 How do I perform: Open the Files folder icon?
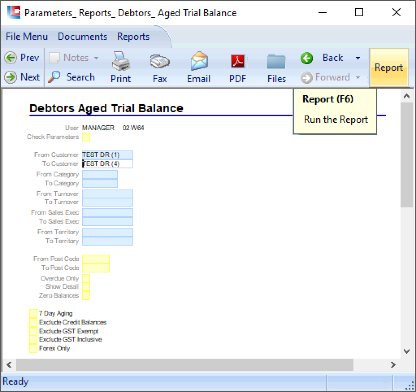point(276,62)
